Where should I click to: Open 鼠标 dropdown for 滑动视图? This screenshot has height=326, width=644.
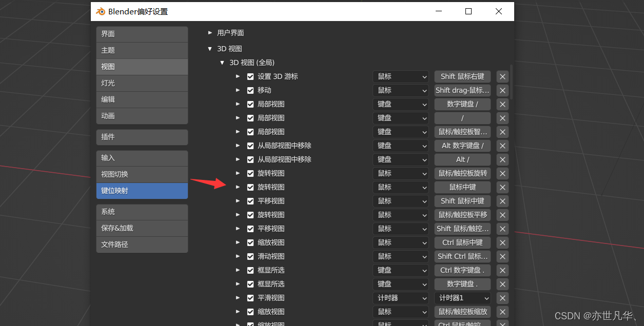click(x=401, y=256)
